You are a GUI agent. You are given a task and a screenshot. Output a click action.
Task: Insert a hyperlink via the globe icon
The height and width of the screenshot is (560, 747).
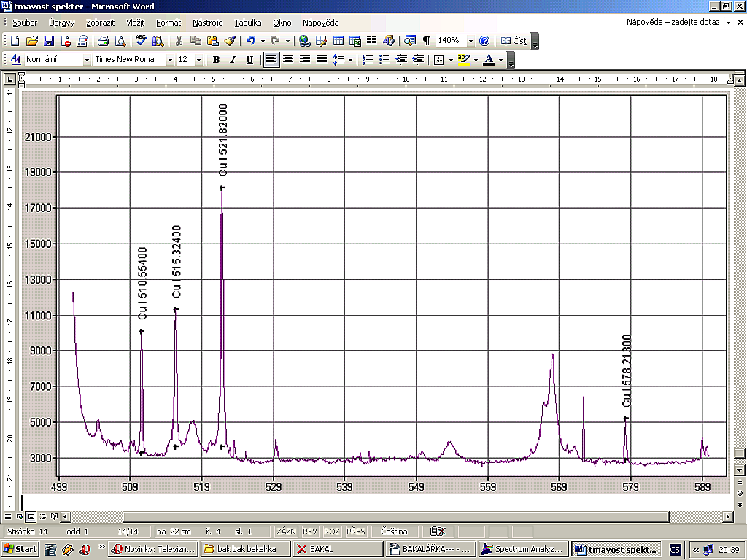[305, 41]
